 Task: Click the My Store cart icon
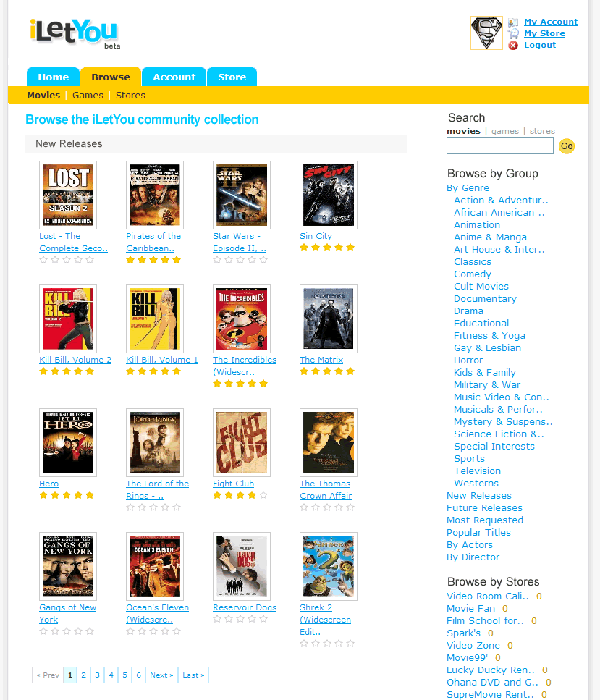pyautogui.click(x=513, y=33)
